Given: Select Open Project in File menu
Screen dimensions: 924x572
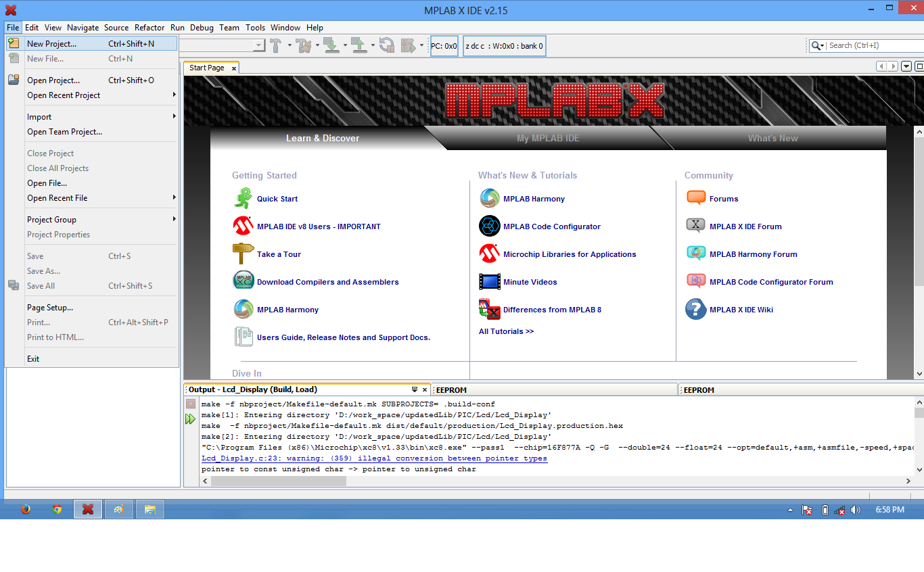Looking at the screenshot, I should pos(91,80).
